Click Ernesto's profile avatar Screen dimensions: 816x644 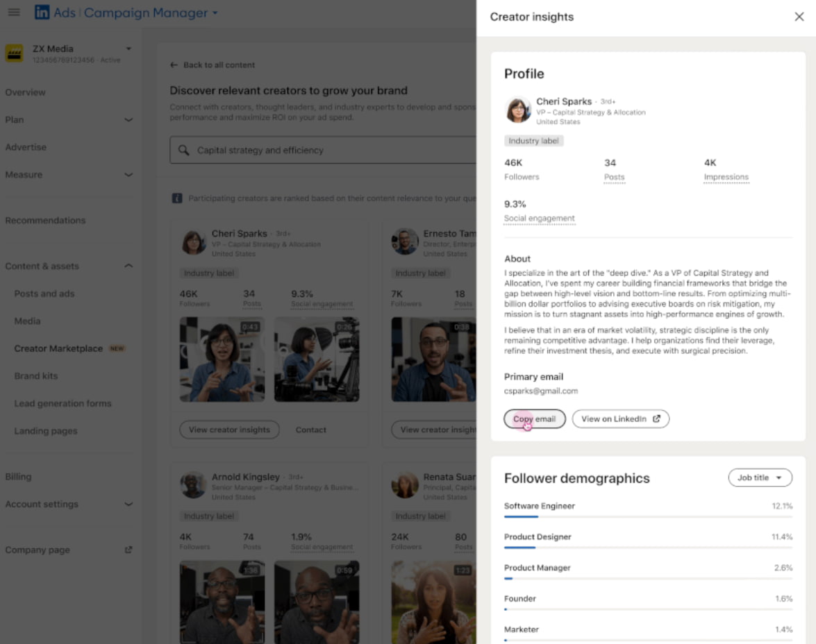(405, 241)
